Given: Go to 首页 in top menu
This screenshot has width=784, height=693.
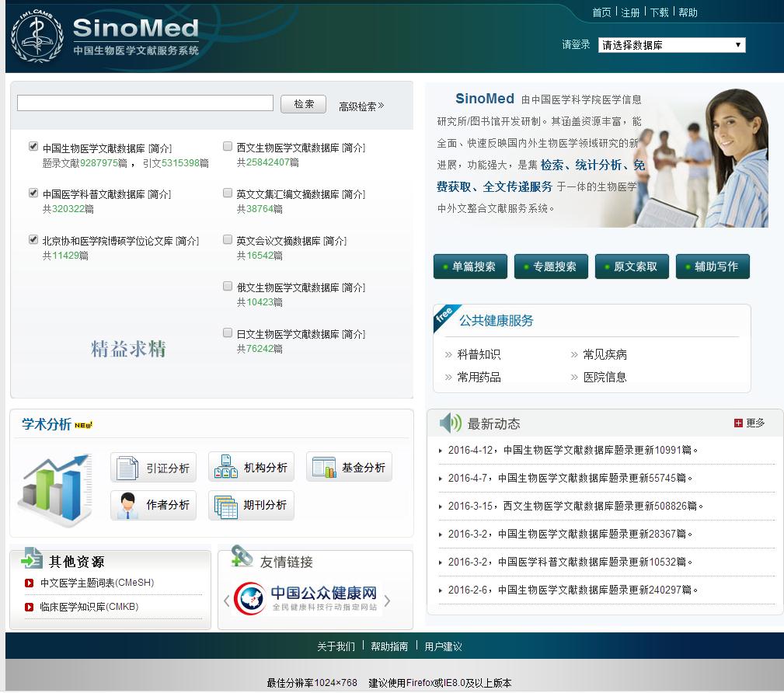Looking at the screenshot, I should [601, 12].
